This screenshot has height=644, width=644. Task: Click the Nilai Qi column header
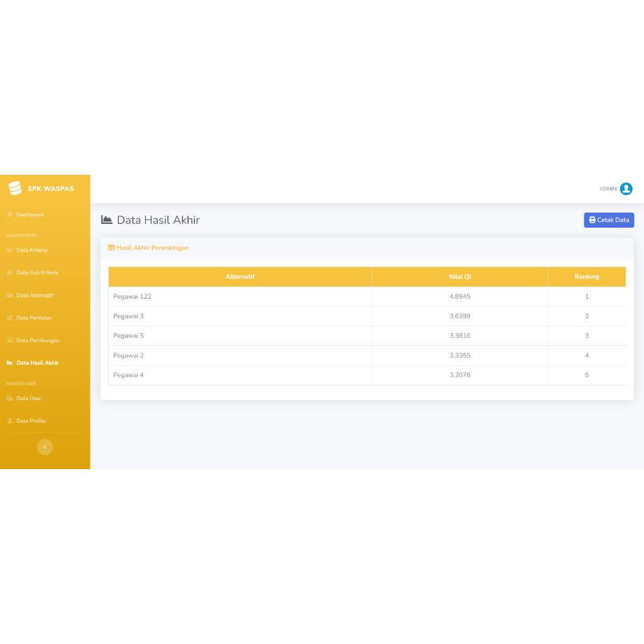point(460,276)
